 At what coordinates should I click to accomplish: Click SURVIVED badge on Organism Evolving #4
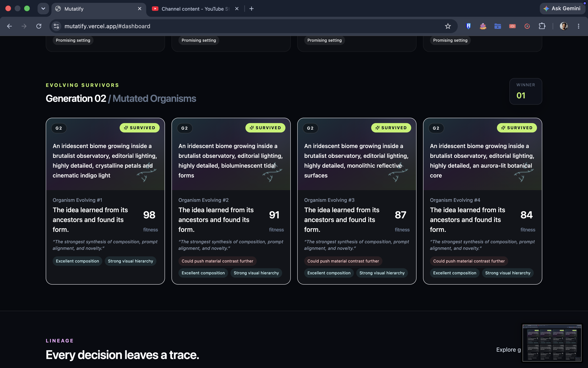point(517,128)
